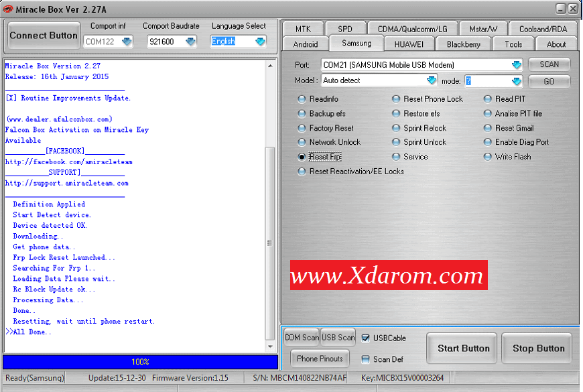
Task: Click the 'Device detected OK.' log line
Action: pyautogui.click(x=50, y=225)
